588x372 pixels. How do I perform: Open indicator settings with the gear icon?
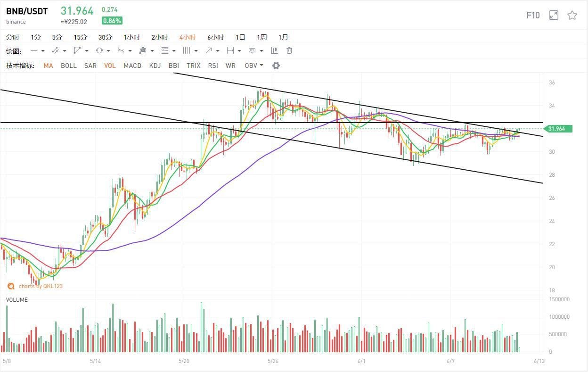(x=276, y=66)
